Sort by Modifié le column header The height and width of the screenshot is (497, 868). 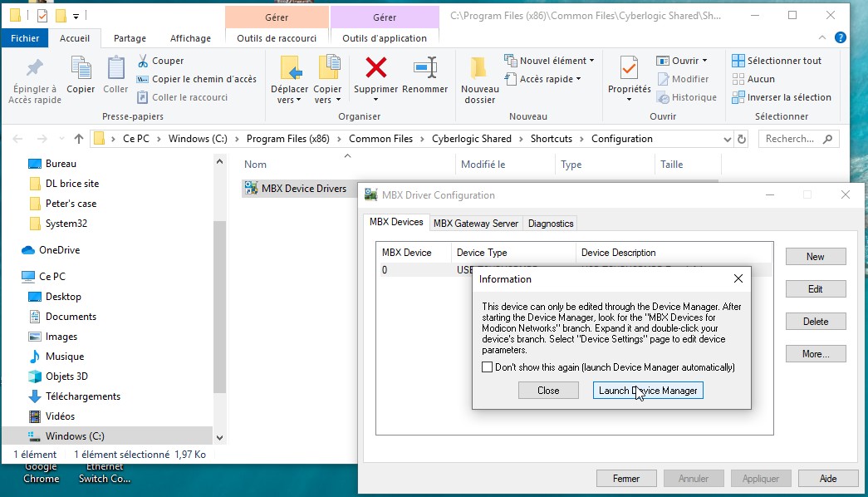483,164
